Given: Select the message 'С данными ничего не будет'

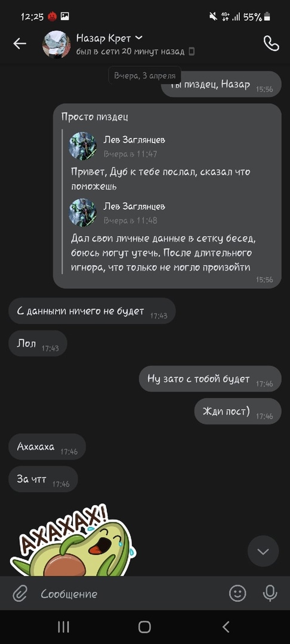Looking at the screenshot, I should (92, 311).
